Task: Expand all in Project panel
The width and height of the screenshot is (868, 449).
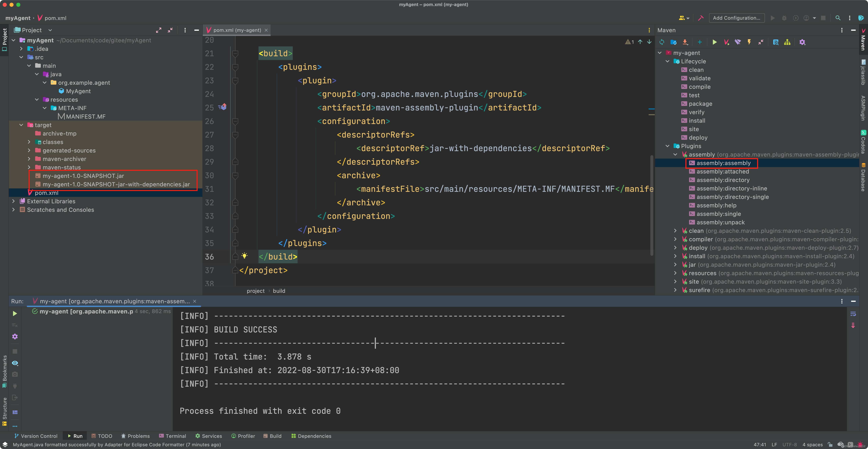Action: [x=159, y=30]
